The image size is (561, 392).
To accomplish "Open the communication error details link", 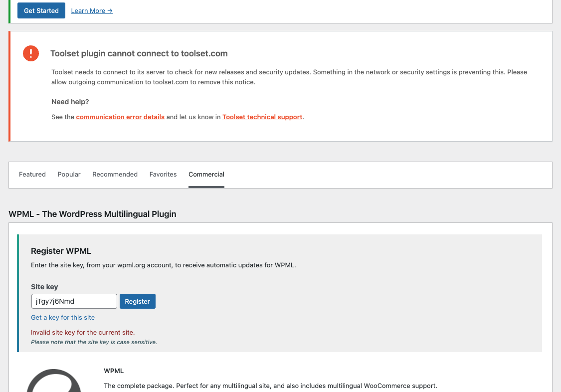I will [x=120, y=117].
